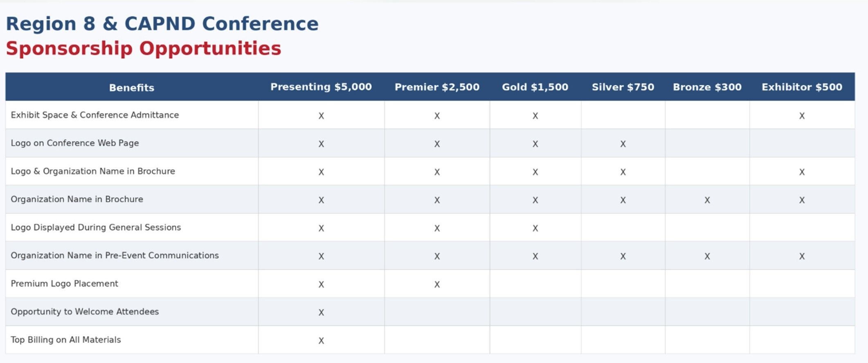The height and width of the screenshot is (363, 868).
Task: Click the Bronze X for Organization Name in Brochure
Action: click(x=707, y=200)
